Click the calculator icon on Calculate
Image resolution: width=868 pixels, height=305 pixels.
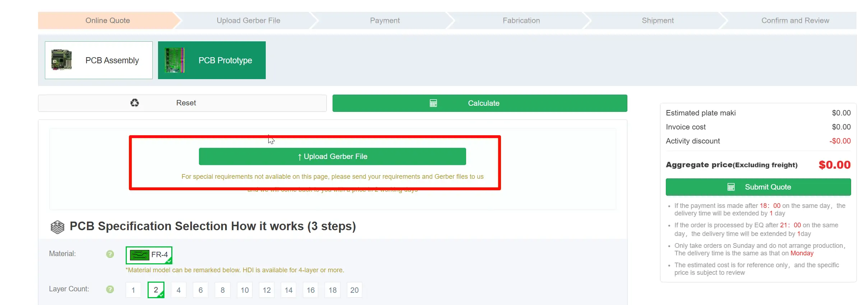(x=433, y=103)
